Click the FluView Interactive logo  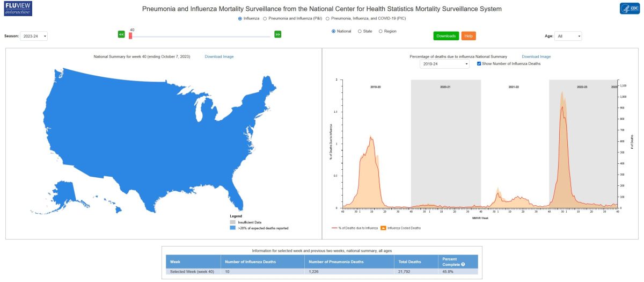[17, 9]
